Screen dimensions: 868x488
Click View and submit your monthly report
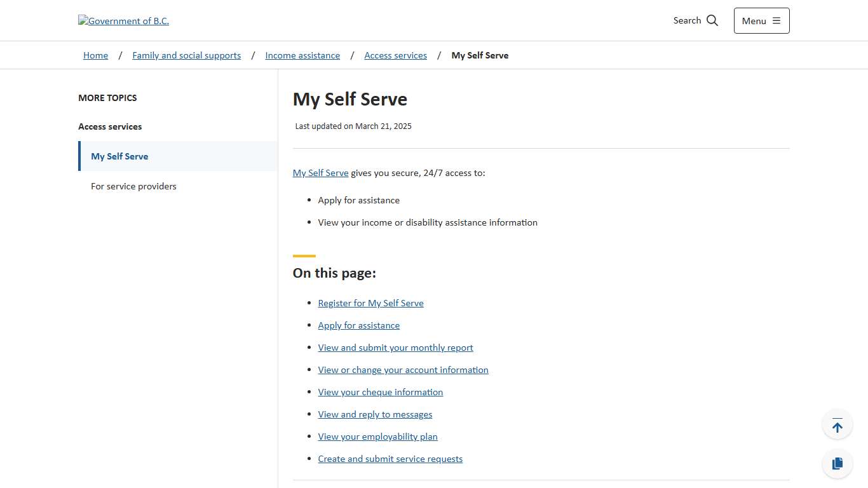tap(395, 348)
